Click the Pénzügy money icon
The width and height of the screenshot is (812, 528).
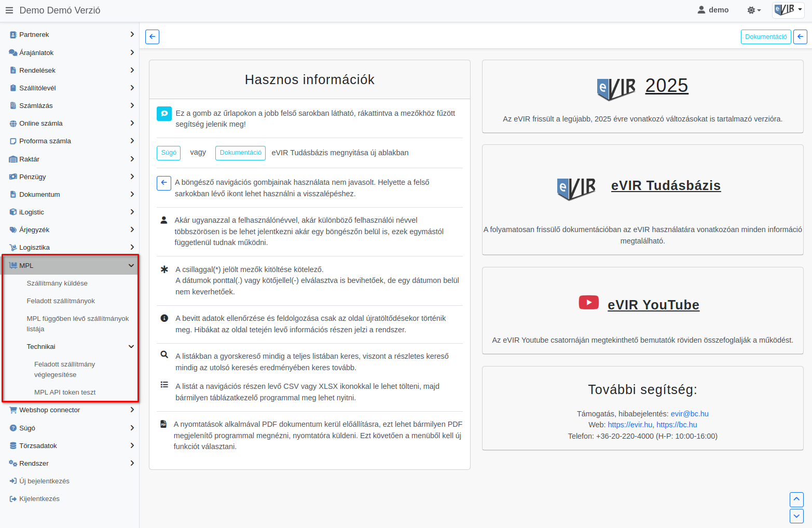(13, 177)
